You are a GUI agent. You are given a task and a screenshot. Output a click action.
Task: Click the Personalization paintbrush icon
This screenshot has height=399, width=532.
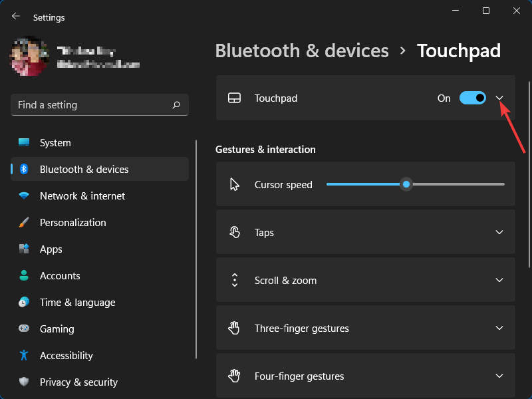pos(24,223)
